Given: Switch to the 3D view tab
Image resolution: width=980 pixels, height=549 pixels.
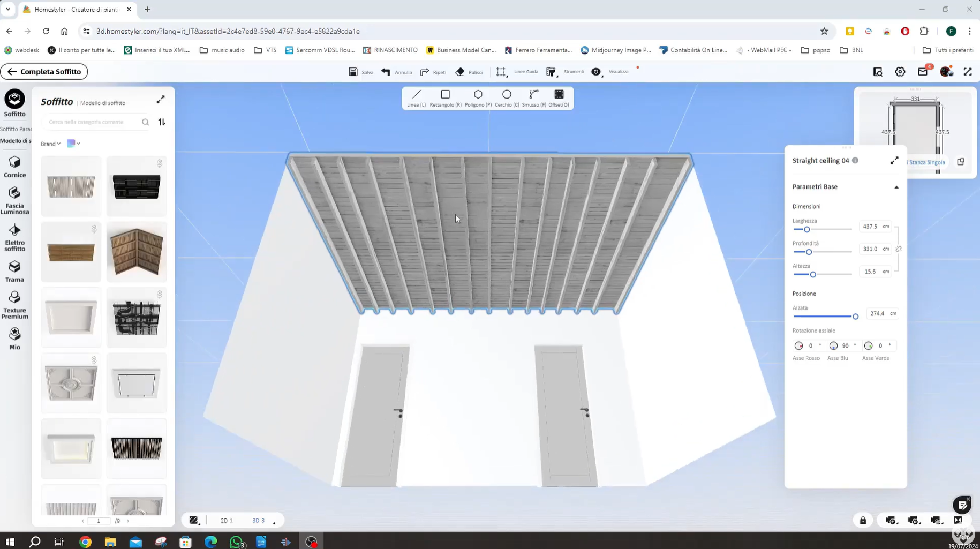Looking at the screenshot, I should coord(258,521).
